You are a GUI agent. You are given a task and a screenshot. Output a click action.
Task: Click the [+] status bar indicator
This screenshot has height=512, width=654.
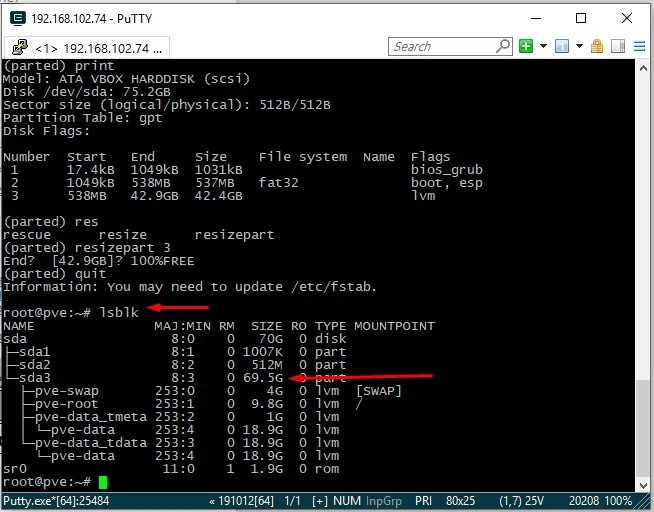[x=319, y=501]
